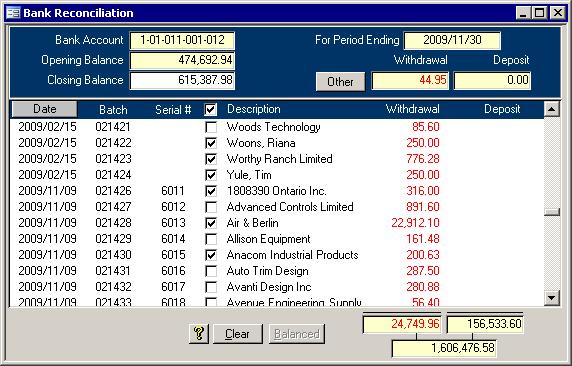Screen dimensions: 572x366
Task: Uncheck the Woons, Riana checkbox
Action: 211,143
